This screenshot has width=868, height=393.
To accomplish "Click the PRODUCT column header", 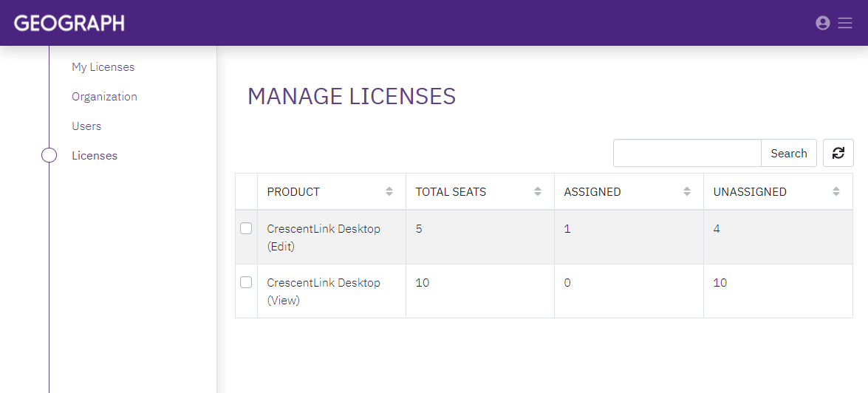I will (332, 191).
